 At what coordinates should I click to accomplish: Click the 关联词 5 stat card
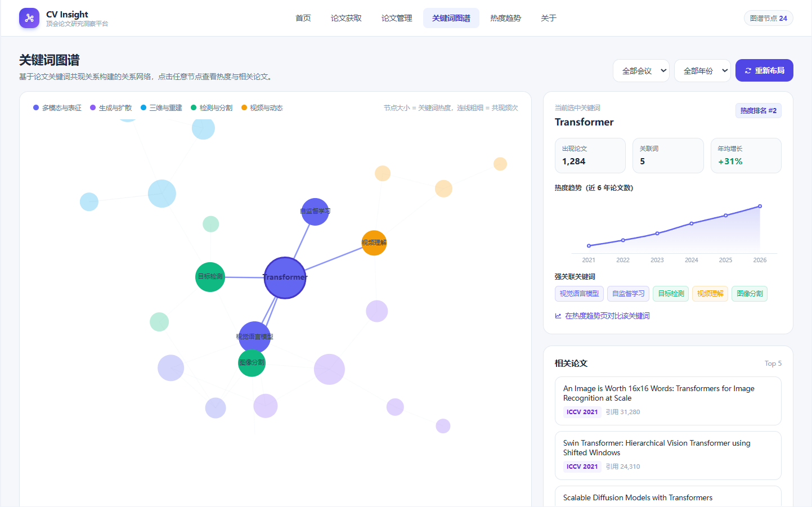coord(668,155)
